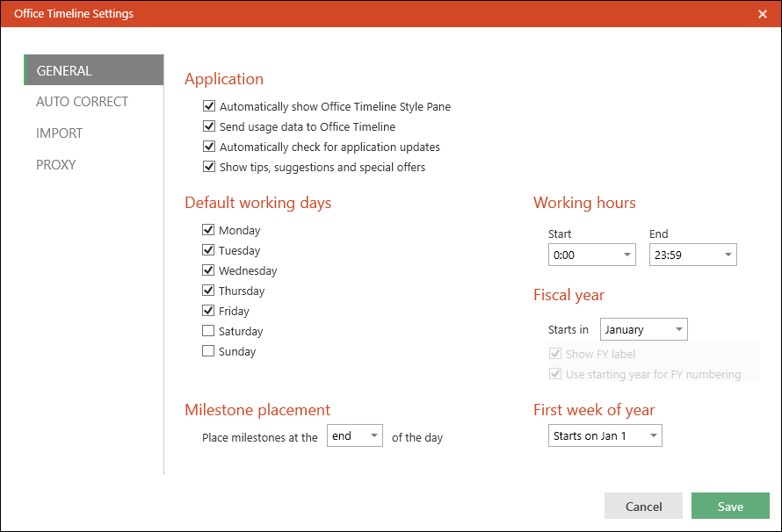The height and width of the screenshot is (532, 782).
Task: Toggle the Wednesday working day checkbox
Action: pyautogui.click(x=208, y=270)
